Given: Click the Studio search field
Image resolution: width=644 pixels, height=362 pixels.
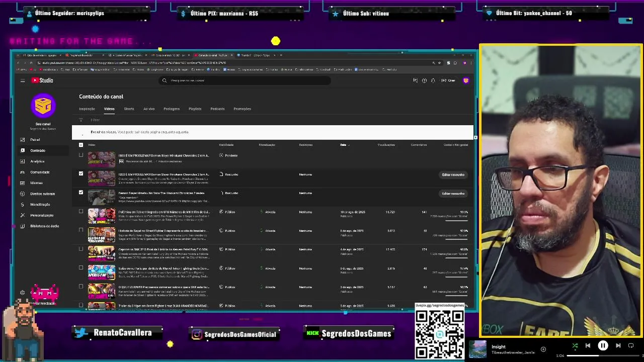Looking at the screenshot, I should pyautogui.click(x=246, y=80).
